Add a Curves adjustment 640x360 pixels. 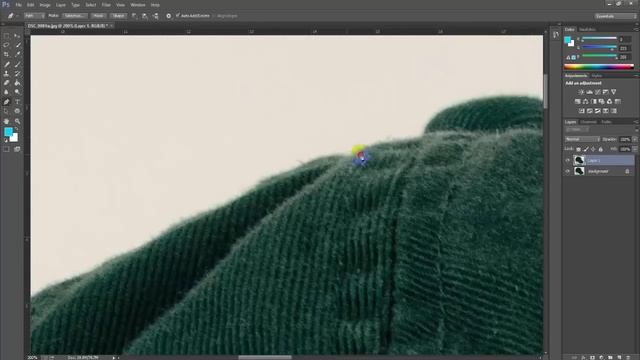click(597, 92)
